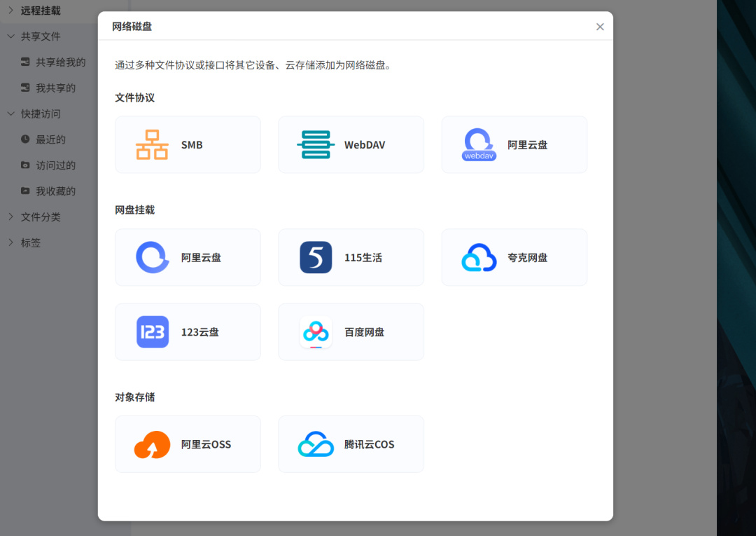Open 我共享的 in the sidebar
The width and height of the screenshot is (756, 536).
(x=55, y=88)
